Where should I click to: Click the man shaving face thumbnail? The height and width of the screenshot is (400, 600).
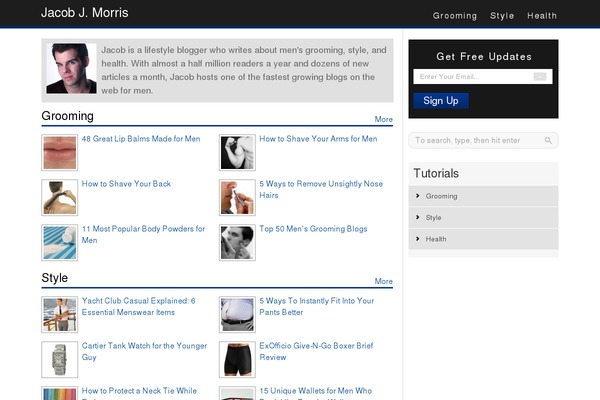point(237,243)
